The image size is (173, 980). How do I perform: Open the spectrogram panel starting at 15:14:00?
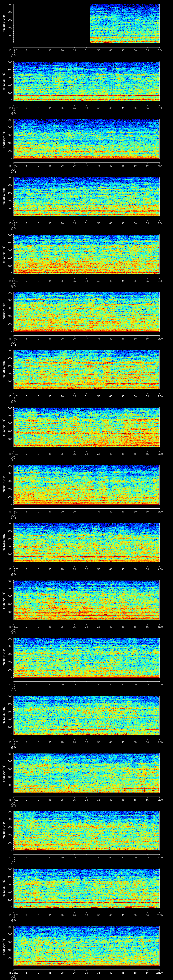[87, 600]
